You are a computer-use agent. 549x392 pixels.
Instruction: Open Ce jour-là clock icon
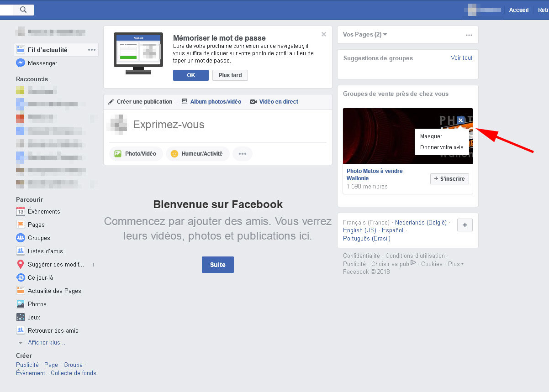pyautogui.click(x=20, y=277)
